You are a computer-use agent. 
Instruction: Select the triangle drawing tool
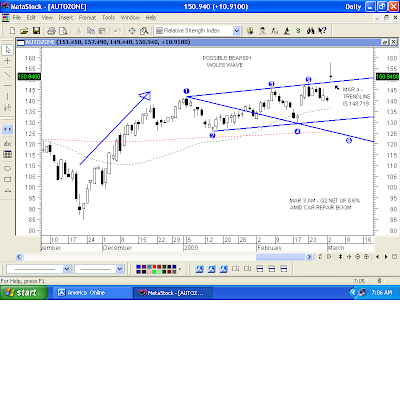pyautogui.click(x=8, y=191)
